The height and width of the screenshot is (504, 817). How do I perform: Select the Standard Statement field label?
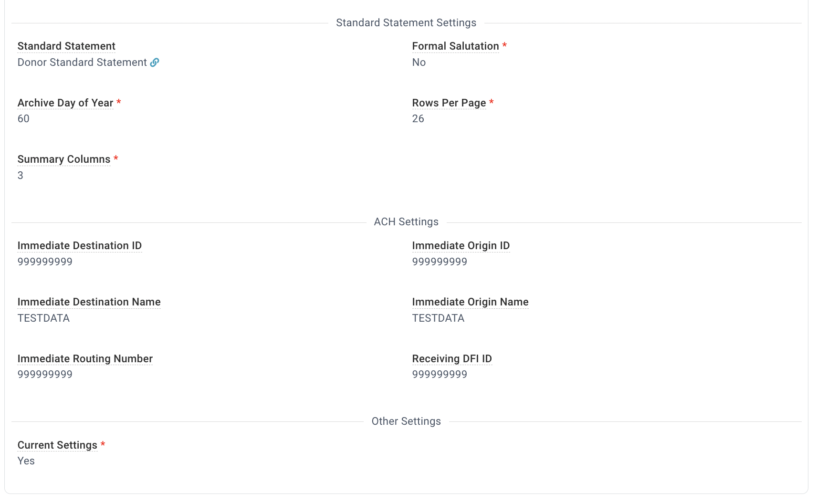(x=66, y=46)
